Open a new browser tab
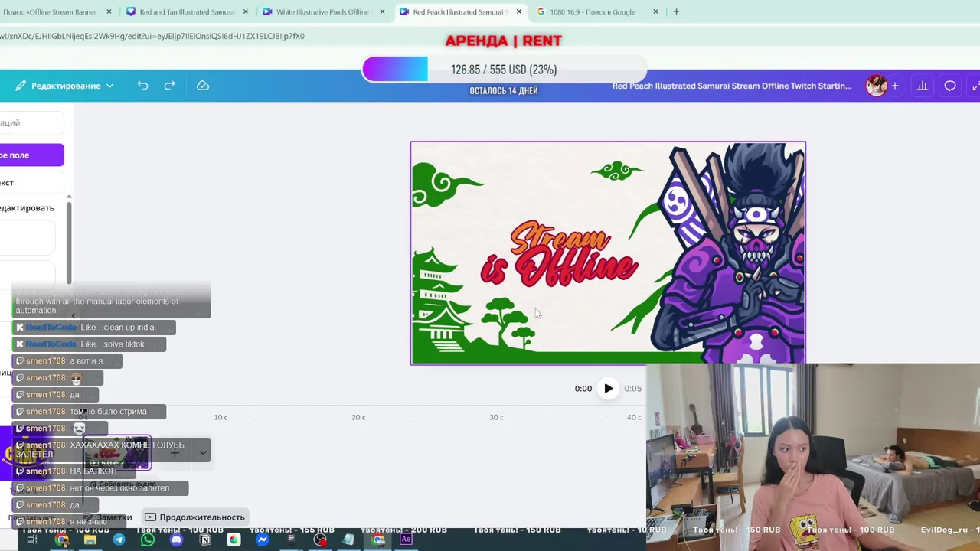This screenshot has width=980, height=551. [x=676, y=12]
